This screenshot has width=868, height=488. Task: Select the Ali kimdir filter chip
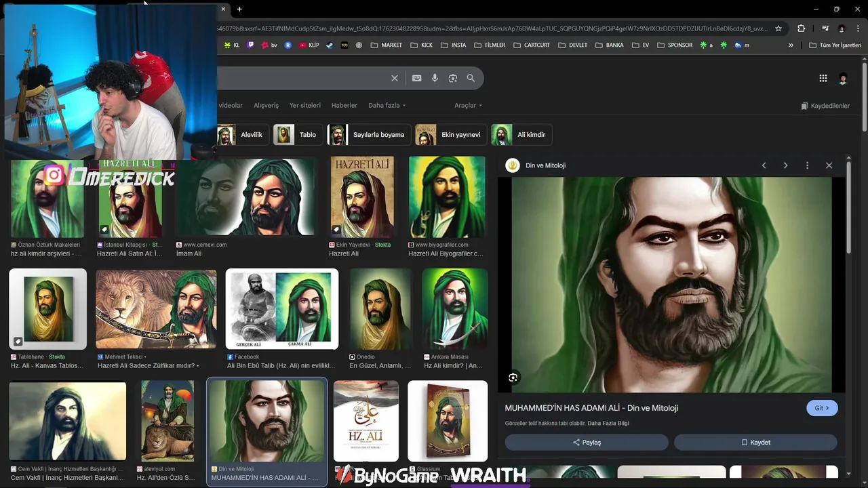[x=521, y=135]
